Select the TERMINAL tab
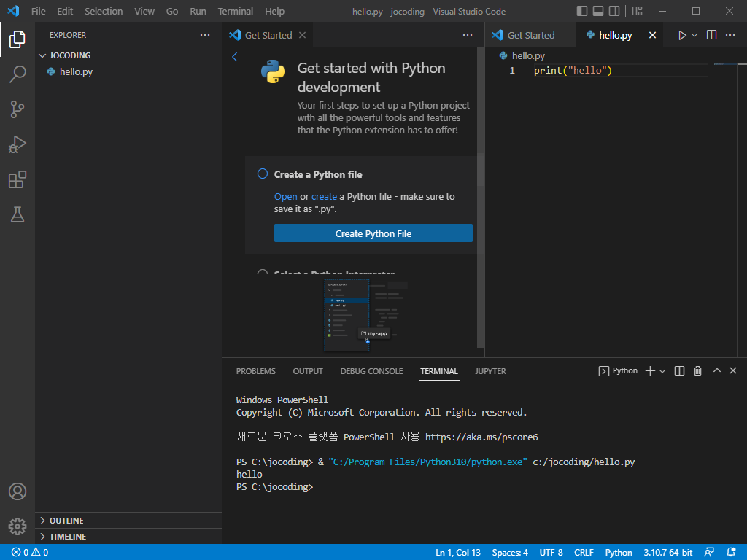 pos(438,371)
